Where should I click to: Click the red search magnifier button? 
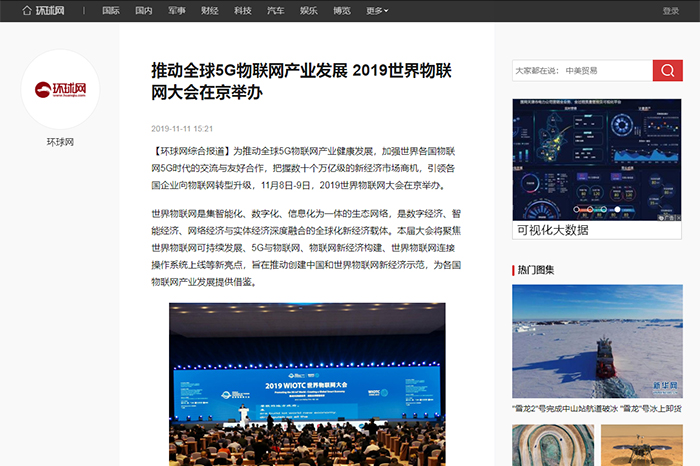tap(667, 70)
